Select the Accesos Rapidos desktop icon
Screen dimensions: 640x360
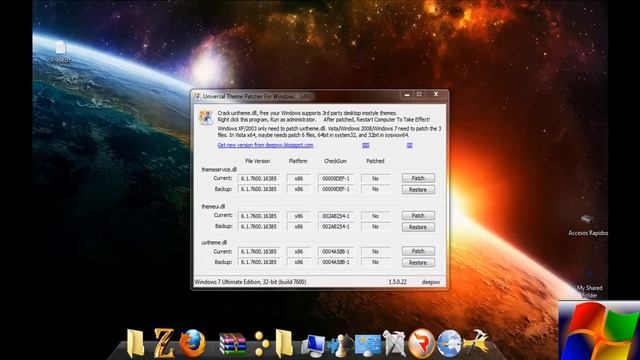tap(588, 225)
